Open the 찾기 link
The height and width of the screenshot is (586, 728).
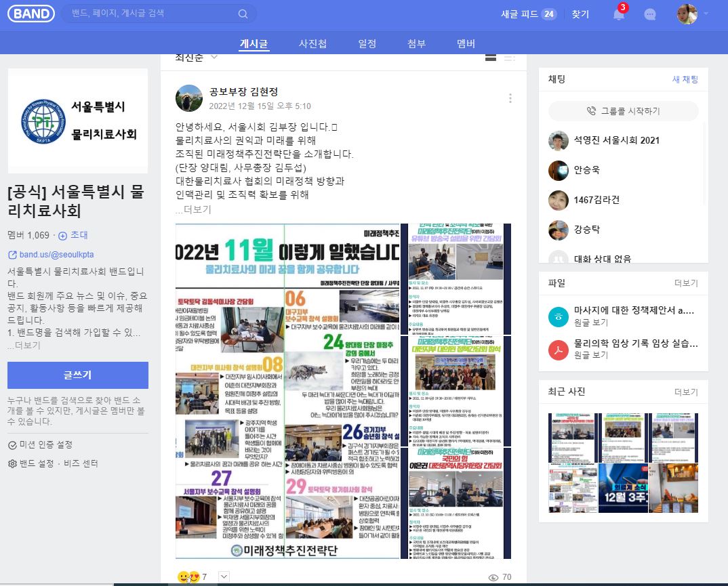[x=580, y=14]
